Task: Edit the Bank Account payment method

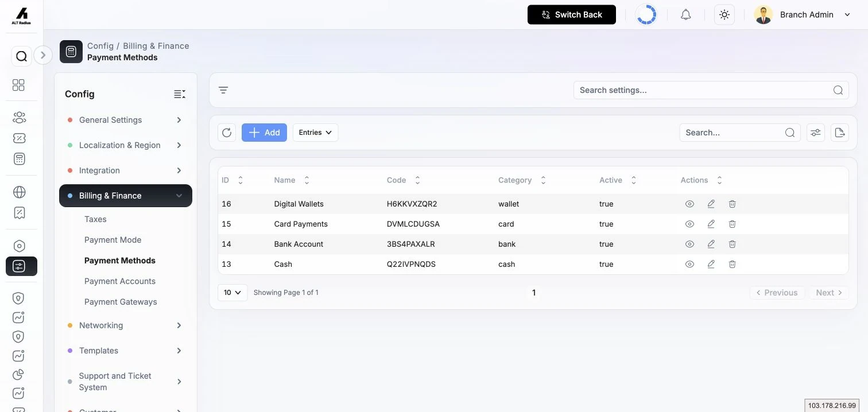Action: click(x=711, y=244)
